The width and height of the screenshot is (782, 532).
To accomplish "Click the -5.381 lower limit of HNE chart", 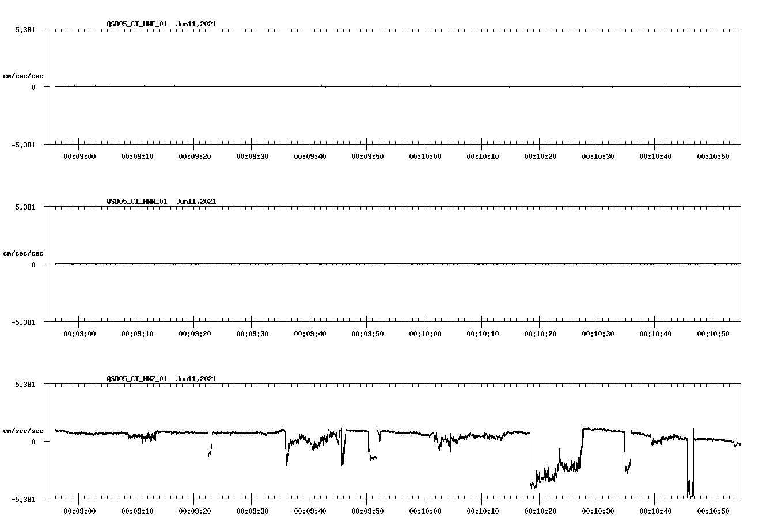I will pos(23,145).
